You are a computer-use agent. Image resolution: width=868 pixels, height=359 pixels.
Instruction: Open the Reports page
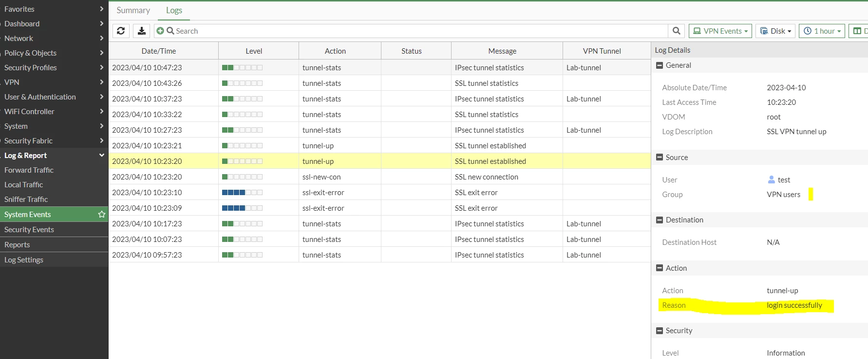[x=54, y=244]
